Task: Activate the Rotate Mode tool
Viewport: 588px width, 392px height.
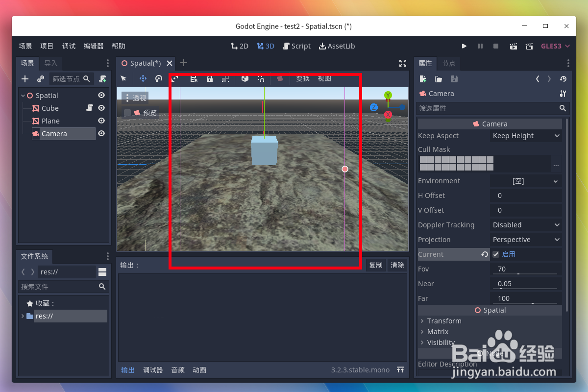Action: pyautogui.click(x=159, y=78)
